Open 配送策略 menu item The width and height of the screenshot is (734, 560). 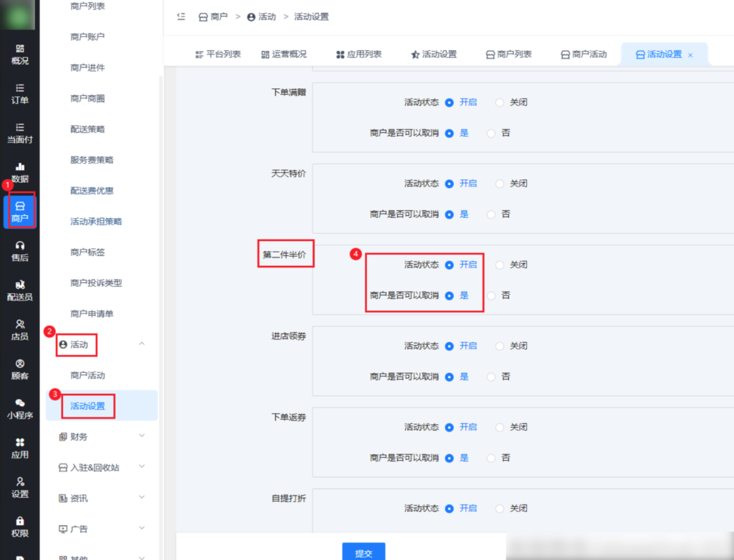87,129
